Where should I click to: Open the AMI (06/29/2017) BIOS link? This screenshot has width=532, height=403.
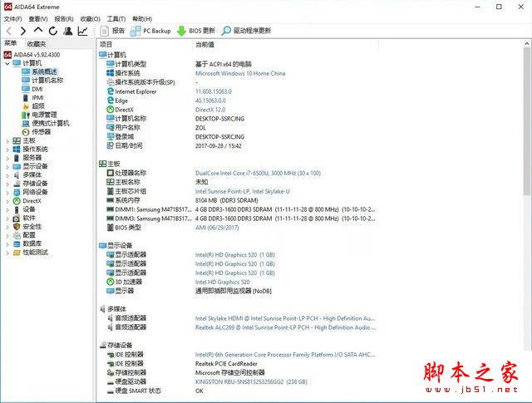217,228
